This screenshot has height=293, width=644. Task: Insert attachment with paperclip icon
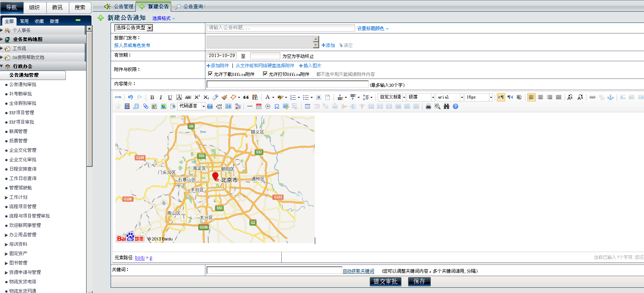coord(145,106)
